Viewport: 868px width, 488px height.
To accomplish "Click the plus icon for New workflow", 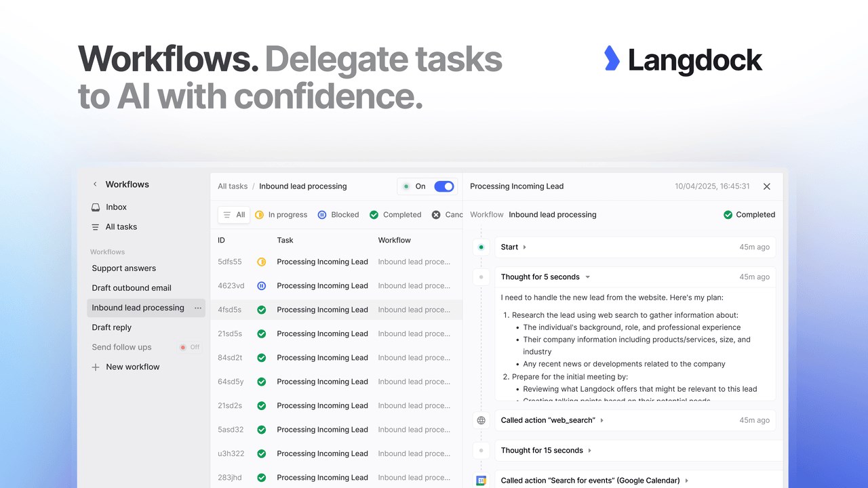I will coord(96,367).
